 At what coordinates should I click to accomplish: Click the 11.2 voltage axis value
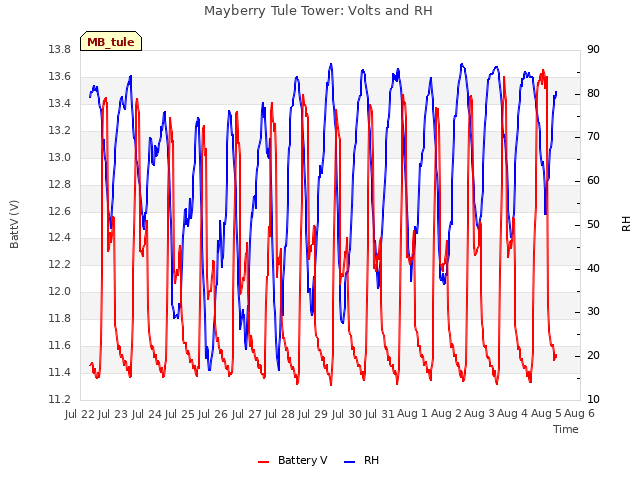[x=60, y=400]
